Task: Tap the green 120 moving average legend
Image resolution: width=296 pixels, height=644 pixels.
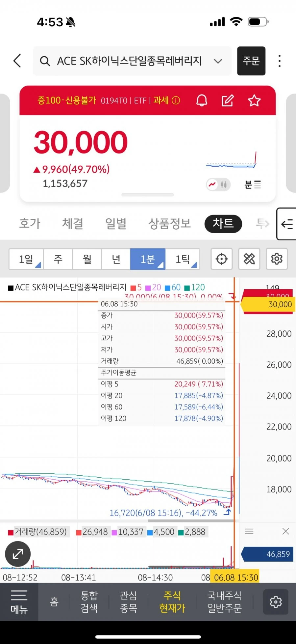Action: [194, 287]
